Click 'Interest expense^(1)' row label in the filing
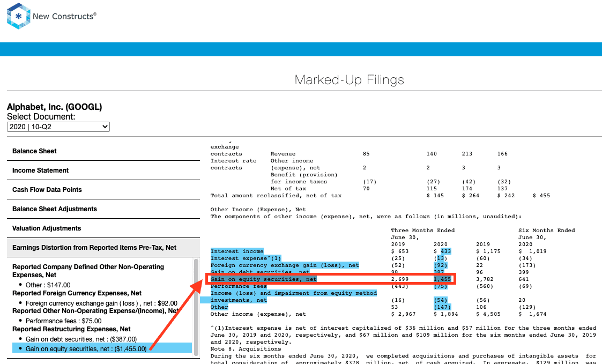The image size is (602, 364). click(246, 258)
